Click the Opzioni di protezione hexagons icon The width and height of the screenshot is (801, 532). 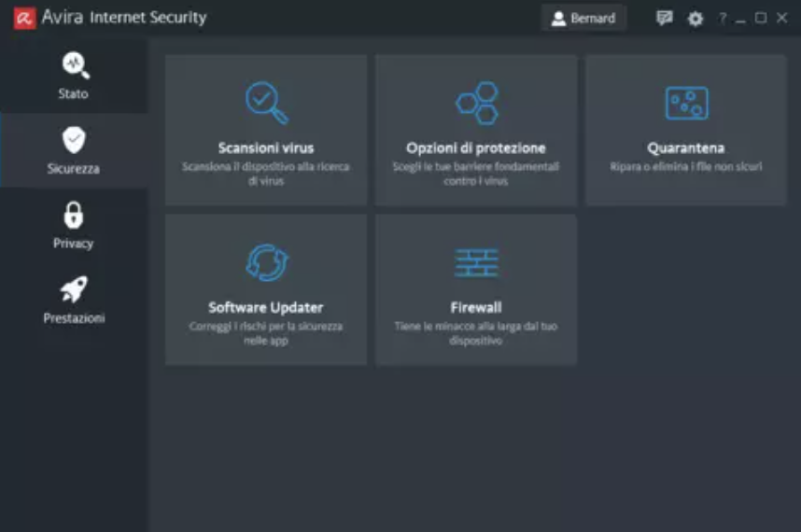[476, 103]
